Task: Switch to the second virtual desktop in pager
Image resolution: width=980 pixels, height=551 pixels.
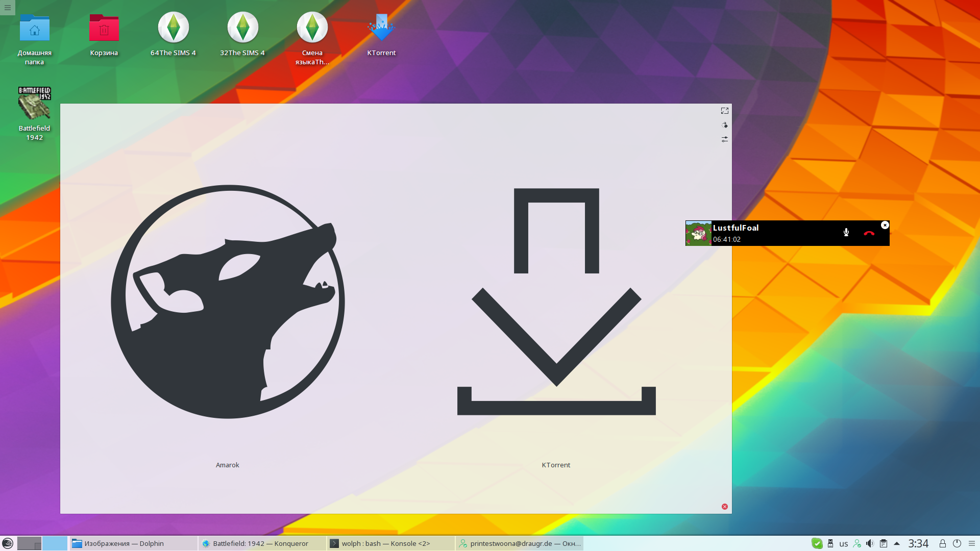Action: coord(55,543)
